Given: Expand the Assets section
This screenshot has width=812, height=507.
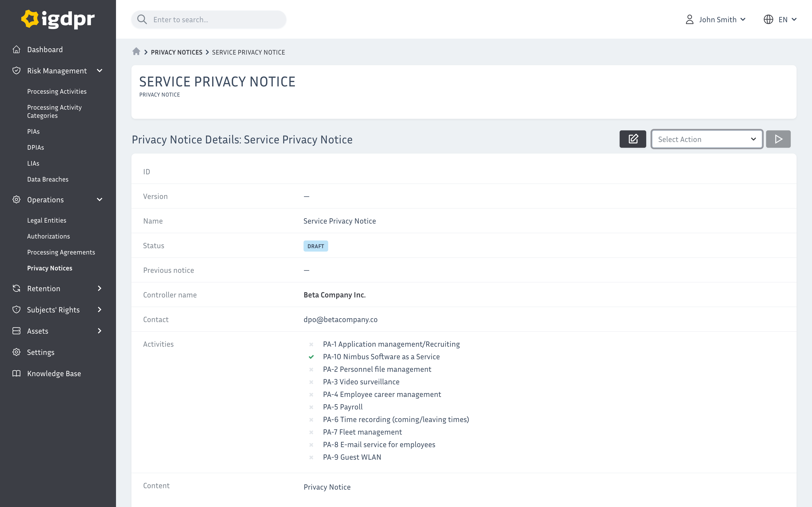Looking at the screenshot, I should pos(99,331).
